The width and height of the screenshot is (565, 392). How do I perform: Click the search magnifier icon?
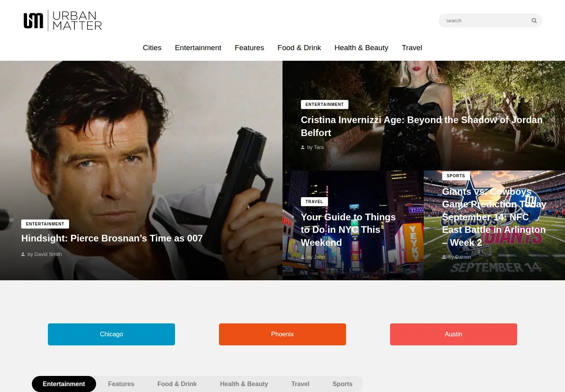click(534, 21)
